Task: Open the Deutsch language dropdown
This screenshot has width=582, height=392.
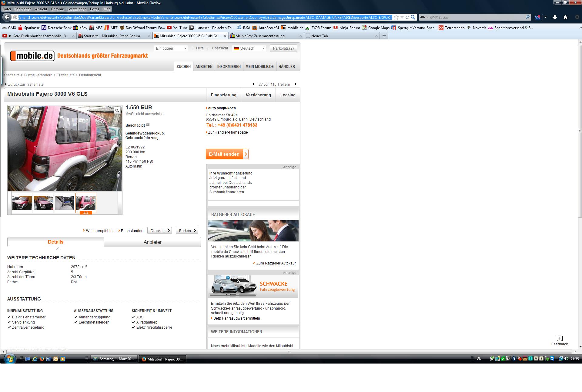Action: tap(249, 48)
